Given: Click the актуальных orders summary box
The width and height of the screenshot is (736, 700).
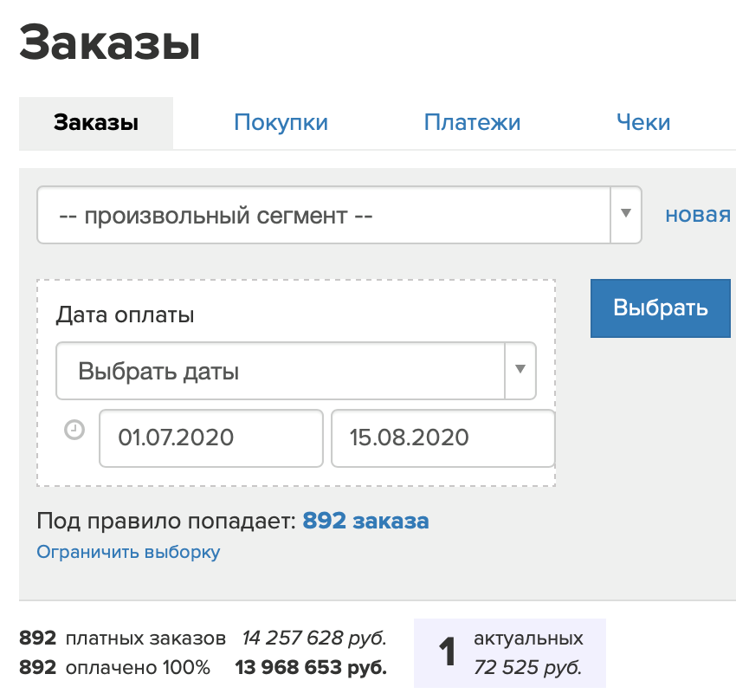Looking at the screenshot, I should coord(509,653).
